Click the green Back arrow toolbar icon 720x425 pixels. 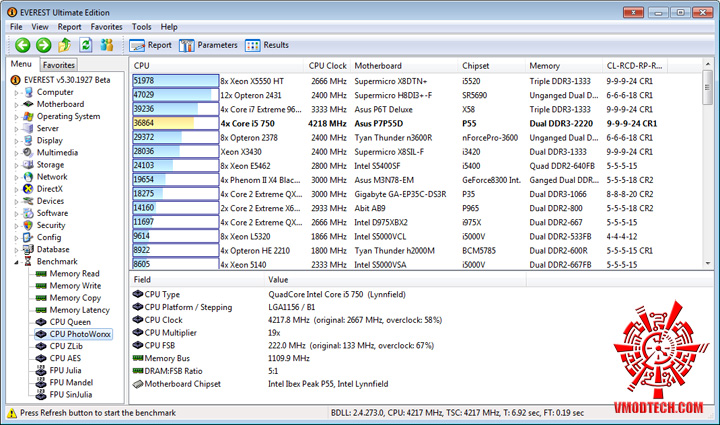pos(22,45)
